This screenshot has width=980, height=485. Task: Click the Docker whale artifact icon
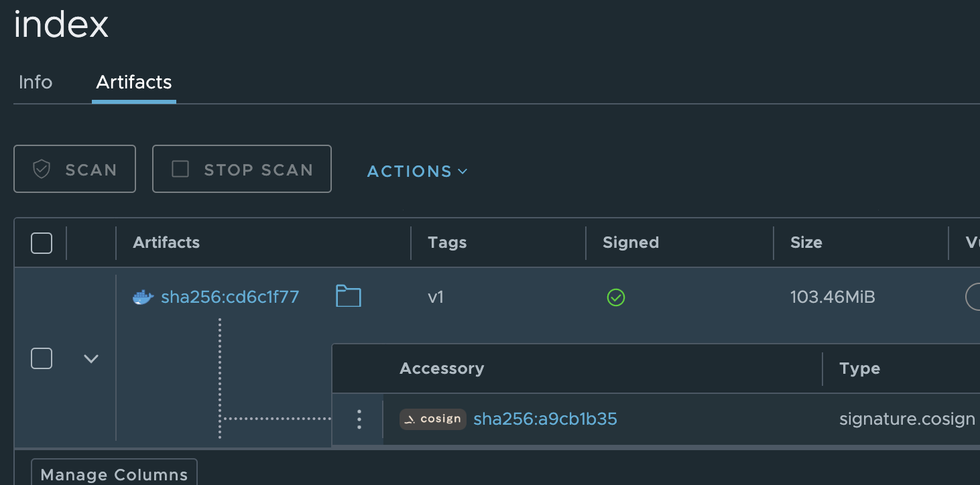(x=142, y=297)
